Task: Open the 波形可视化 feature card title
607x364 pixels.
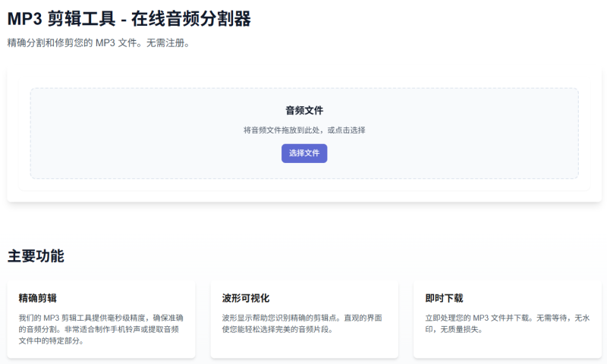Action: click(246, 298)
